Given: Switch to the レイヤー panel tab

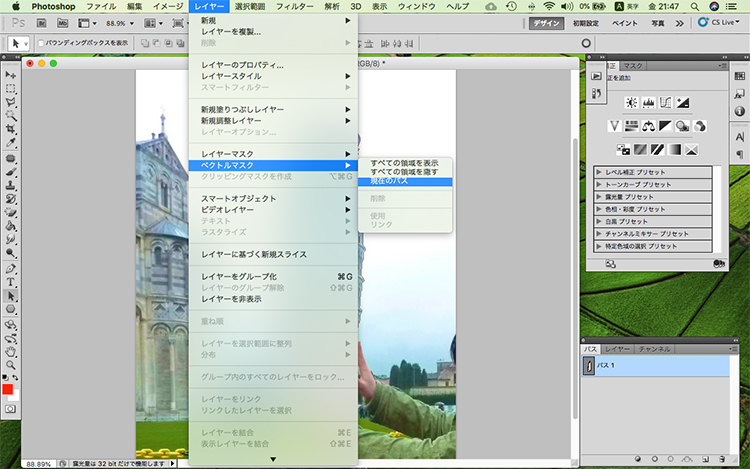Looking at the screenshot, I should coord(617,349).
